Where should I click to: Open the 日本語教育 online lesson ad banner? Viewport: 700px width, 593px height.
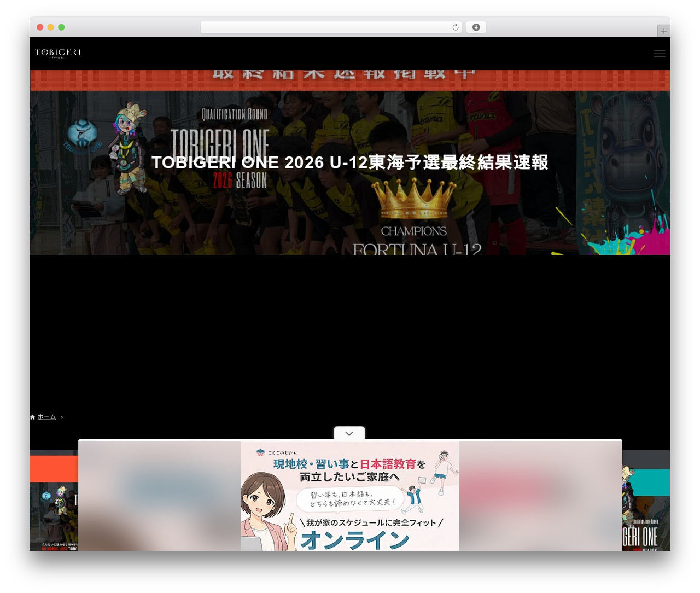click(350, 496)
